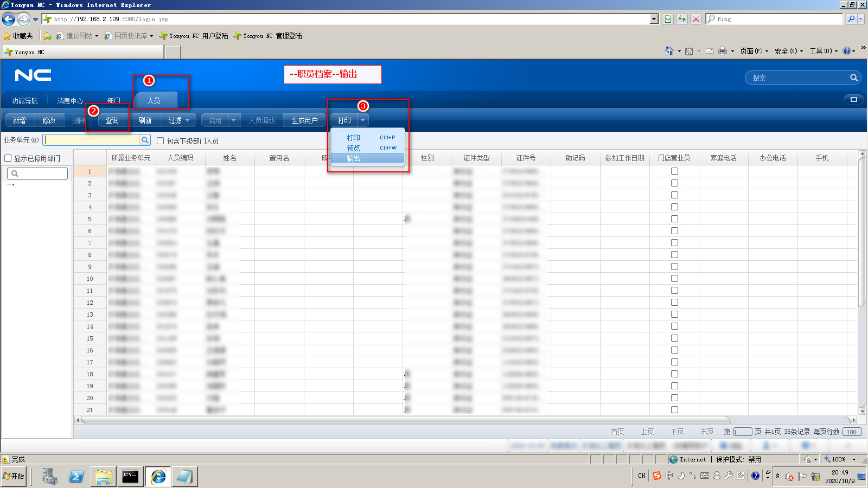Viewport: 868px width, 488px height.
Task: Click the NC maximize panel icon
Action: point(853,99)
